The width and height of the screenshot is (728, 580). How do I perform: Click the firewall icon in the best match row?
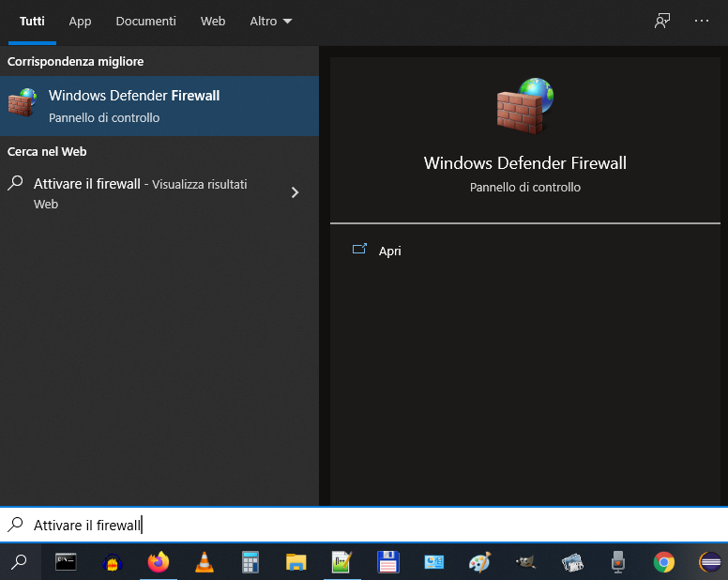tap(23, 102)
